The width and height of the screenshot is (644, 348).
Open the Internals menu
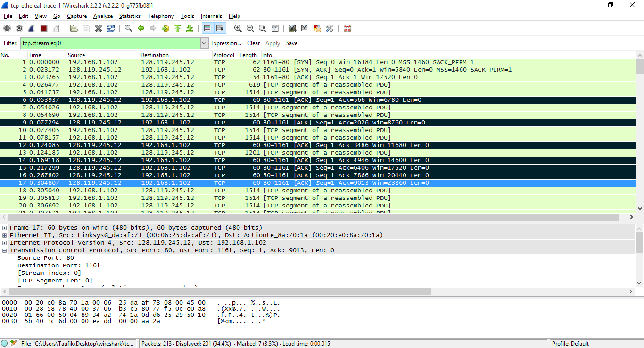[x=211, y=16]
